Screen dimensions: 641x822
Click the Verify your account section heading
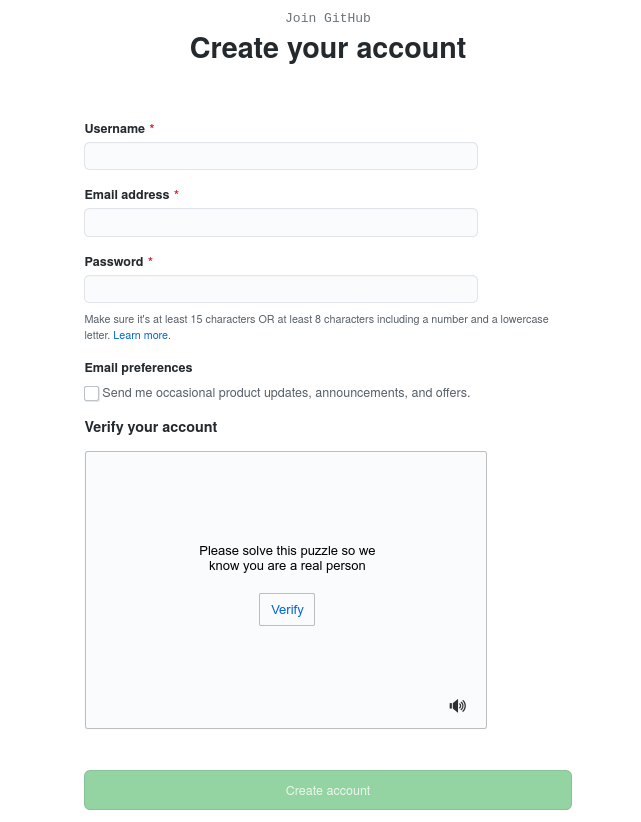pos(150,427)
